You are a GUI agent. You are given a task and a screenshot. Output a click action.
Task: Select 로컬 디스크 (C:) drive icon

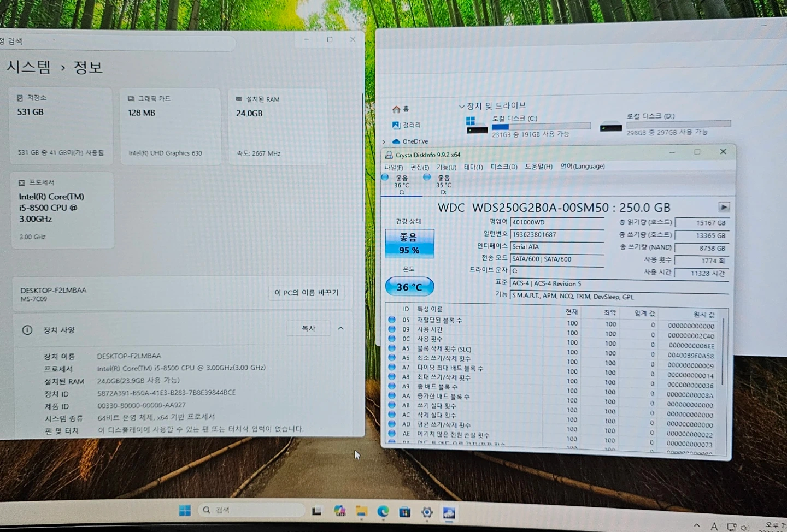point(476,125)
